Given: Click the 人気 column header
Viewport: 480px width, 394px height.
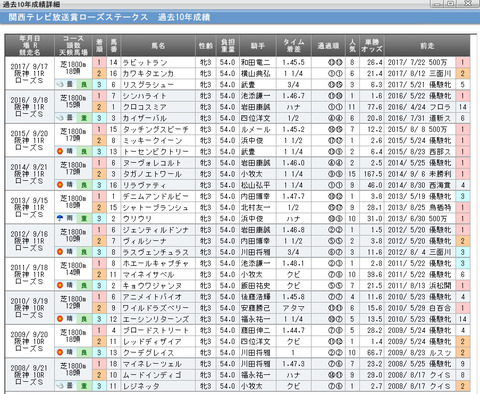Looking at the screenshot, I should [352, 46].
